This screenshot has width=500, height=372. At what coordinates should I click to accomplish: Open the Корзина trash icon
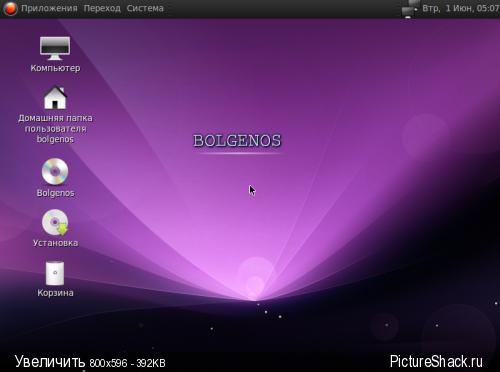pos(55,273)
